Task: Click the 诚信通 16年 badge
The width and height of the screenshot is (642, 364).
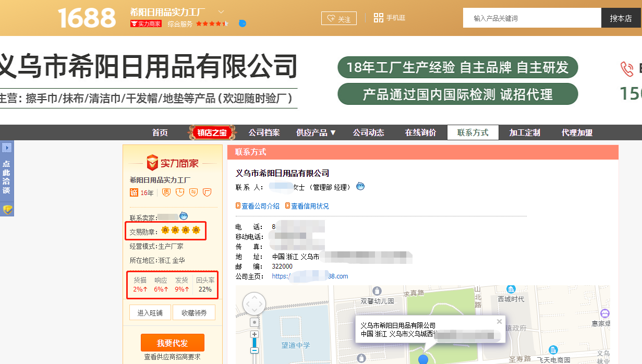Action: point(142,192)
